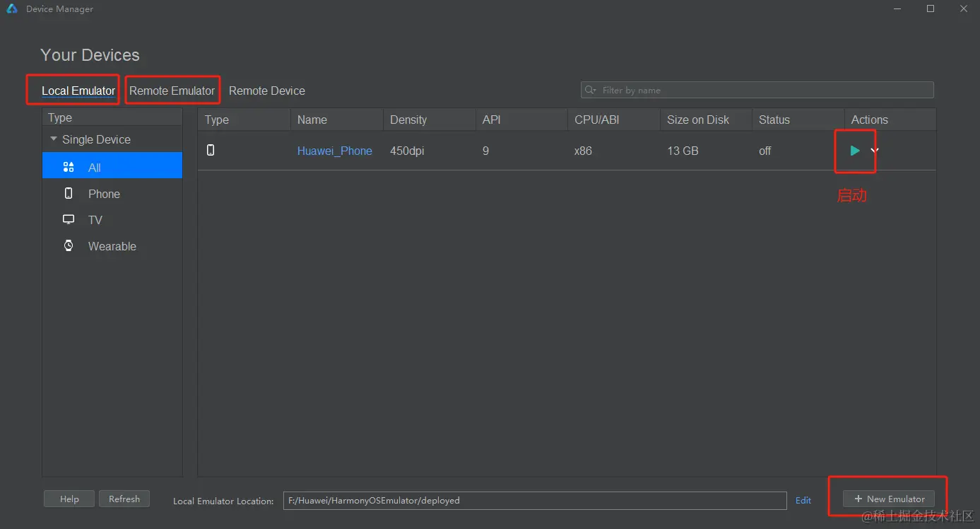Image resolution: width=980 pixels, height=529 pixels.
Task: Click the phone type icon in Huawei_Phone row
Action: (211, 150)
